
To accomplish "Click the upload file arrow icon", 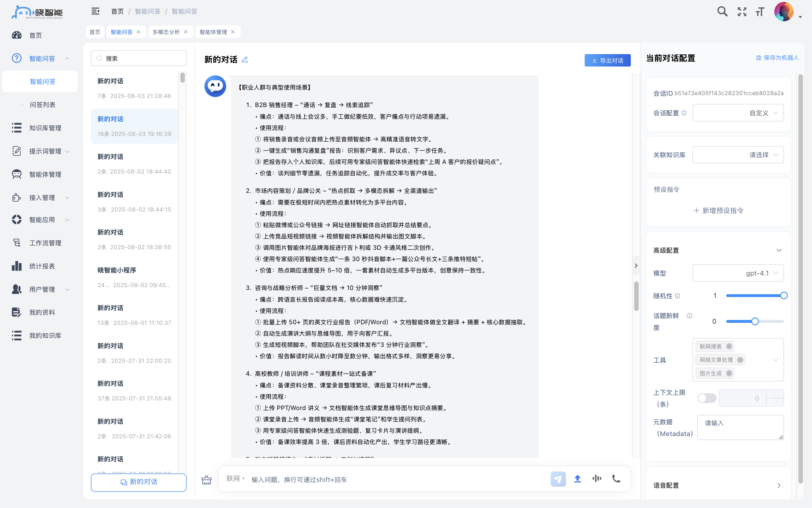I will click(x=577, y=479).
